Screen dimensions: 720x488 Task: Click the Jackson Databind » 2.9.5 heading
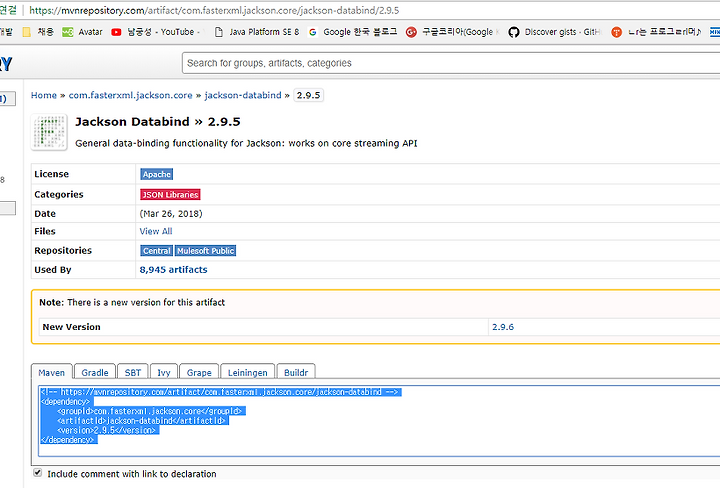pos(158,122)
